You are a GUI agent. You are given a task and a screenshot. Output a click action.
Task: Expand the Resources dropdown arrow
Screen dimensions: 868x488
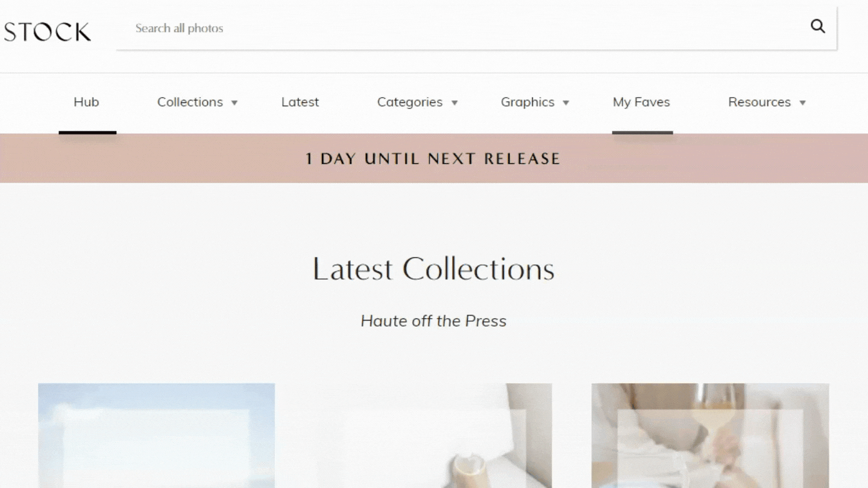[802, 103]
